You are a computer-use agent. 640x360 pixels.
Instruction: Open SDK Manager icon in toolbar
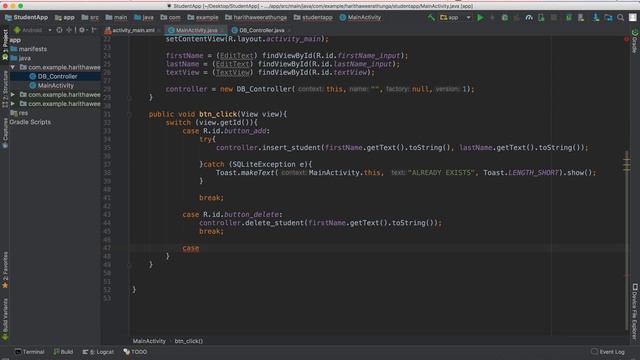click(596, 18)
